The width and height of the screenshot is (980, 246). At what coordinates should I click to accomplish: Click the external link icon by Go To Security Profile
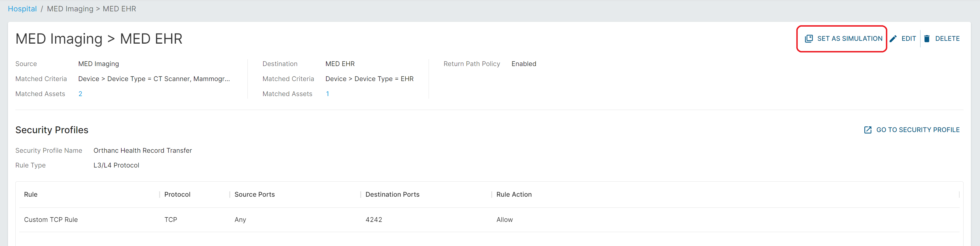868,130
